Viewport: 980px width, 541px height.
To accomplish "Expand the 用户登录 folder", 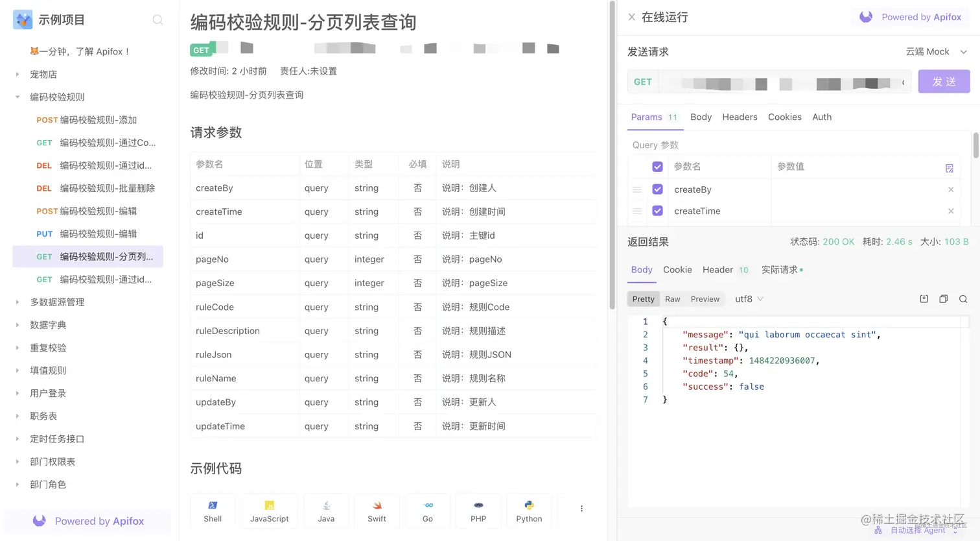I will pyautogui.click(x=17, y=393).
